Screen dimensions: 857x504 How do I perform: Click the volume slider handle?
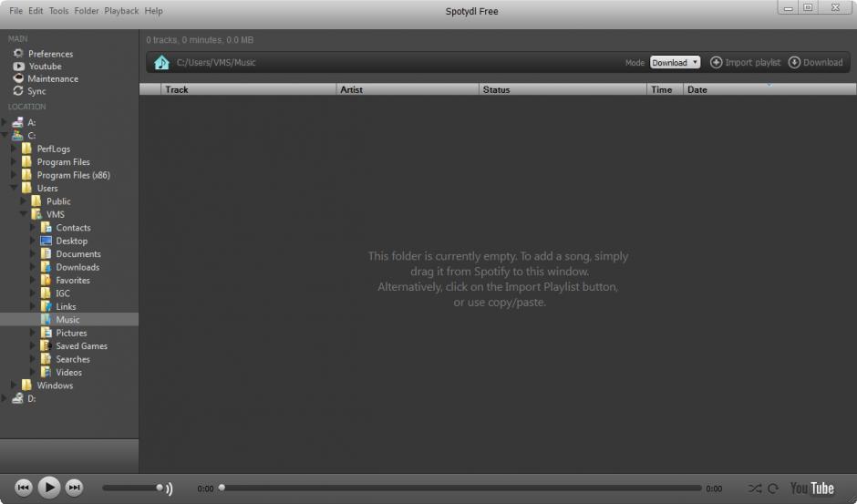pyautogui.click(x=160, y=489)
